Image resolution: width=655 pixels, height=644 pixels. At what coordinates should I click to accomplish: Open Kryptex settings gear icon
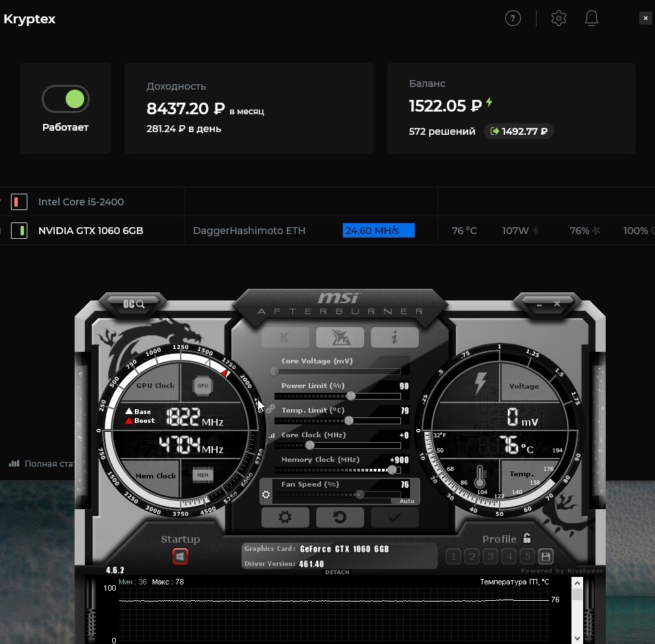(558, 18)
